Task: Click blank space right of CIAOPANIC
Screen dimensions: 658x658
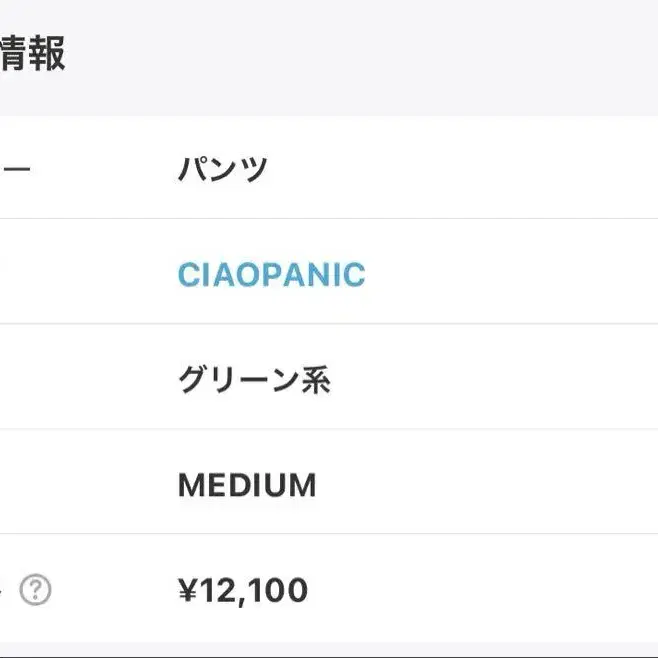Action: click(512, 275)
